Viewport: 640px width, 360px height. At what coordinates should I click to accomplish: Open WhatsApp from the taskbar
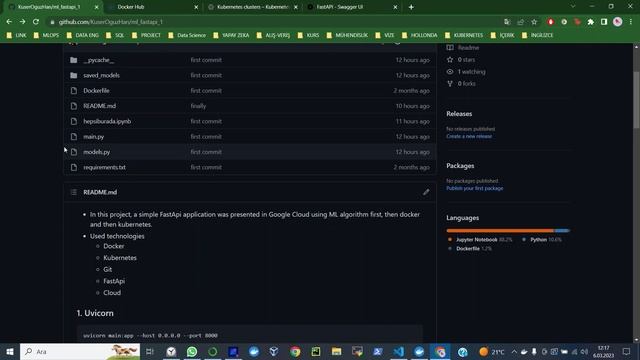click(192, 351)
